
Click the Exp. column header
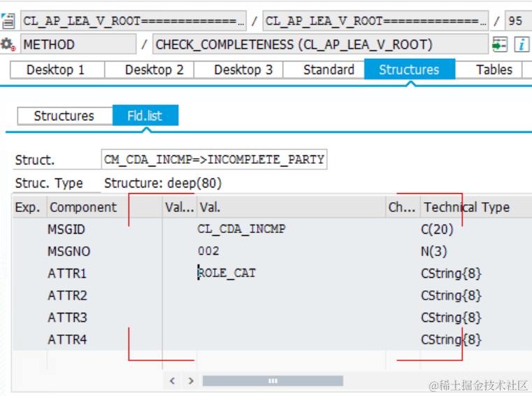tap(29, 207)
